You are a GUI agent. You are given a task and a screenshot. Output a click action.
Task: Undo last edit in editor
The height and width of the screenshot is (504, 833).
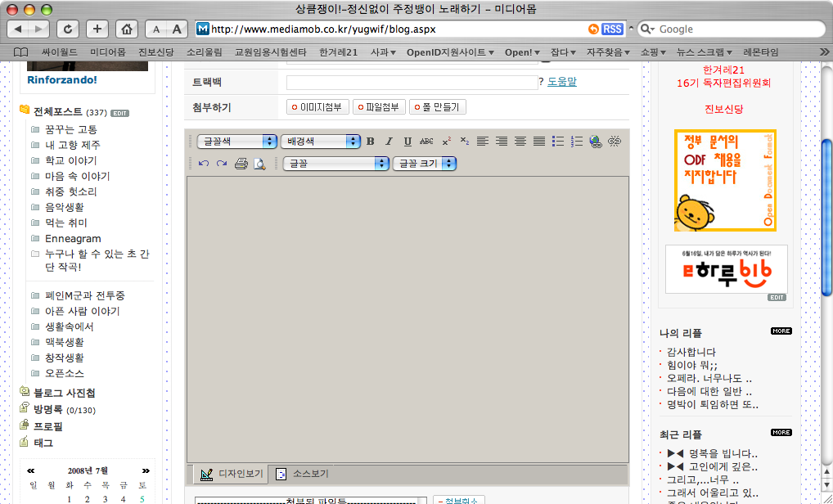[x=204, y=164]
